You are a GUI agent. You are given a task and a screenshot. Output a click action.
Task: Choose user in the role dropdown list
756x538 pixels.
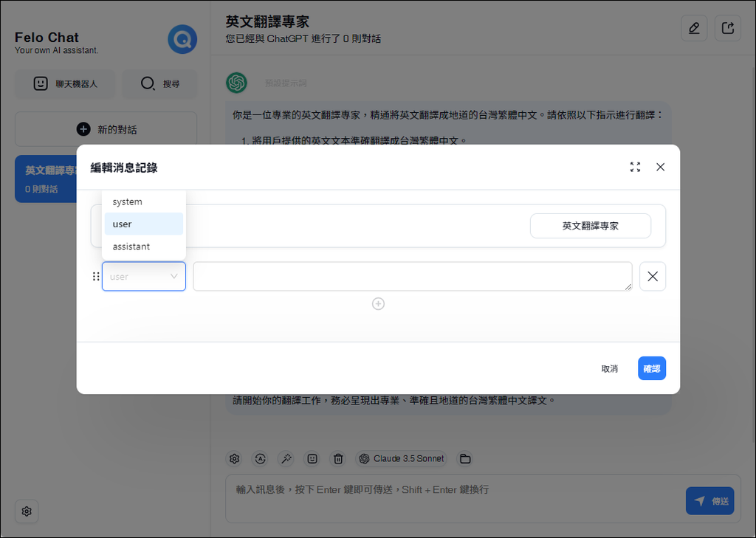[144, 224]
